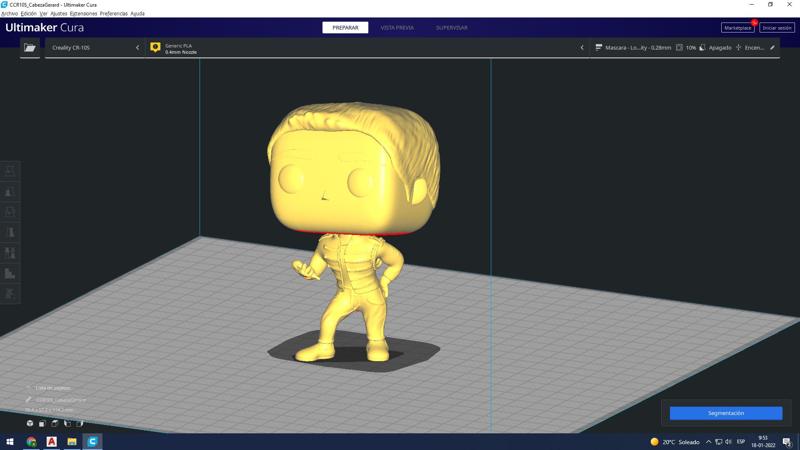Click the profile layers icon
This screenshot has height=450, width=800.
pos(598,47)
